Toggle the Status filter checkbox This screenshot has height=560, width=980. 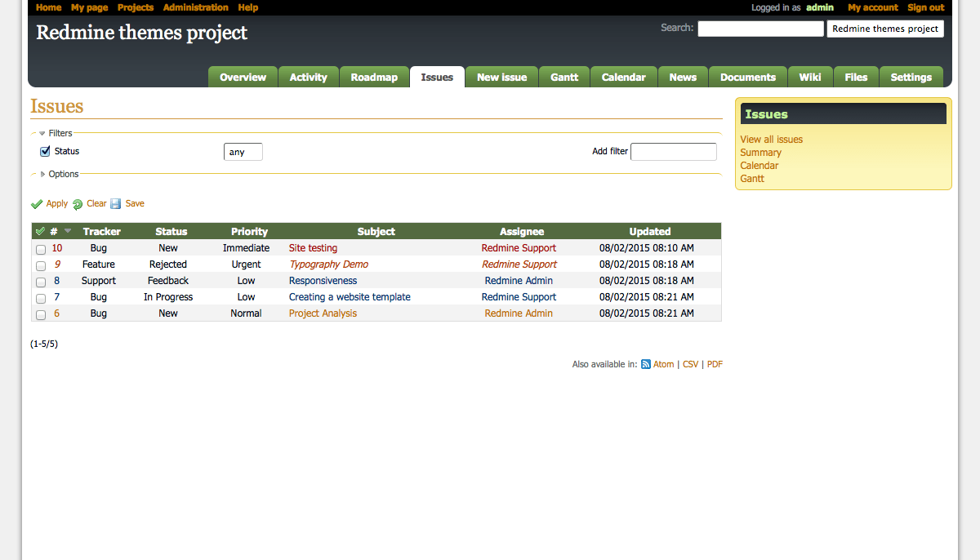point(45,151)
